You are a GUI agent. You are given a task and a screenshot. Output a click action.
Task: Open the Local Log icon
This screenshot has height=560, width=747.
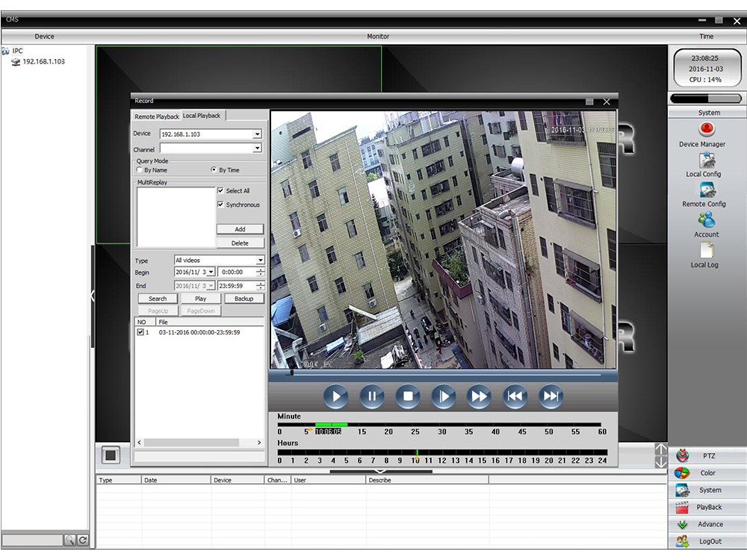coord(706,251)
